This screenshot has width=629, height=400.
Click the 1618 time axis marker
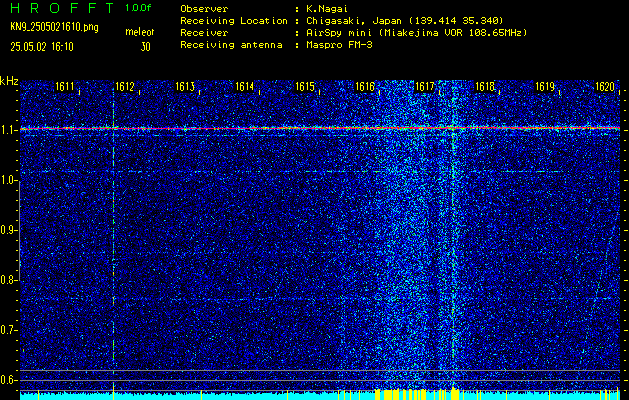click(x=485, y=86)
